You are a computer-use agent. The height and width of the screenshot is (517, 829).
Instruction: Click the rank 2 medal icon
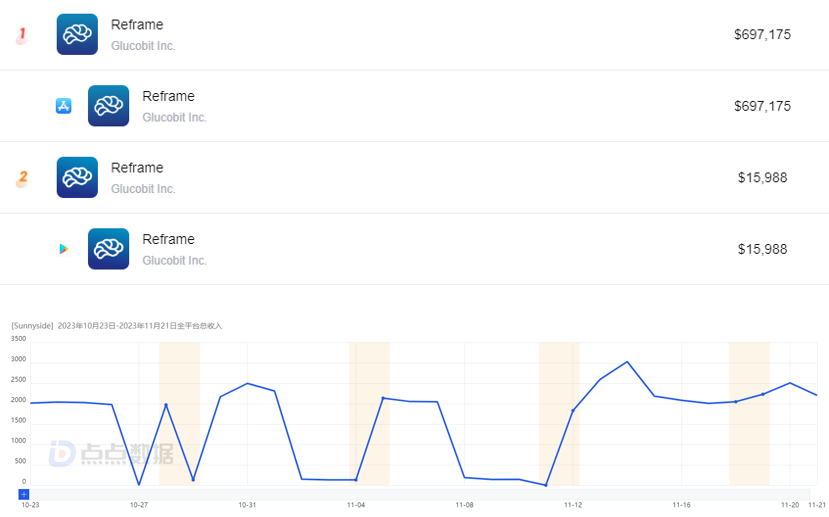[22, 179]
